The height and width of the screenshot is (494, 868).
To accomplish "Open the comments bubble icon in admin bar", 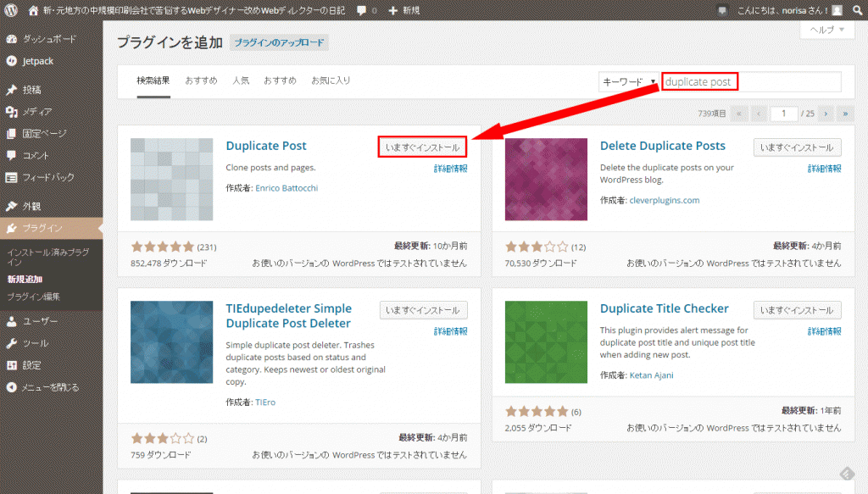I will (362, 10).
